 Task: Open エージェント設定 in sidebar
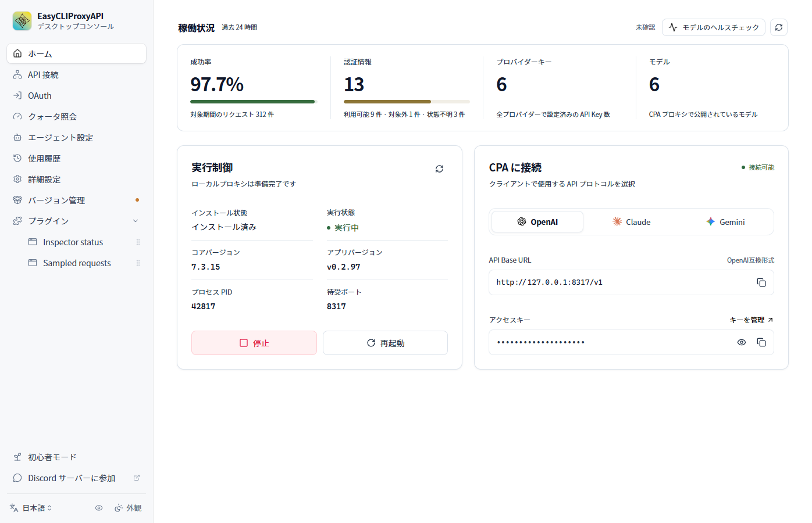(x=76, y=137)
